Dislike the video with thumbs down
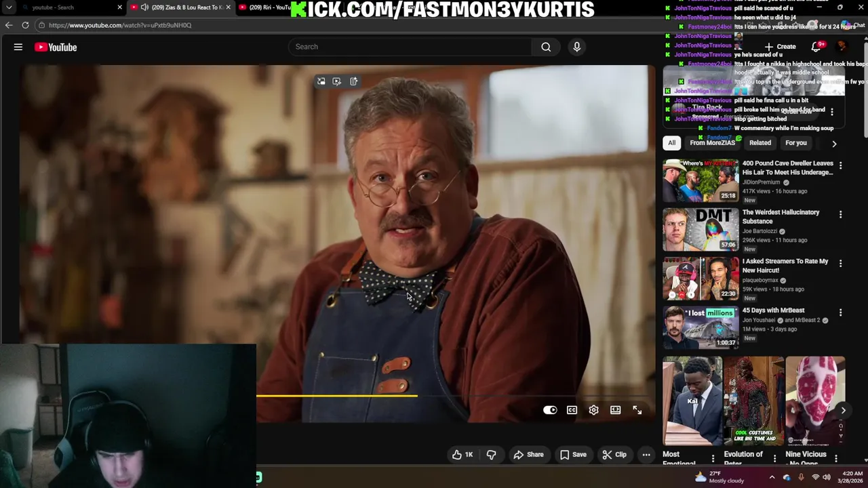 (492, 455)
